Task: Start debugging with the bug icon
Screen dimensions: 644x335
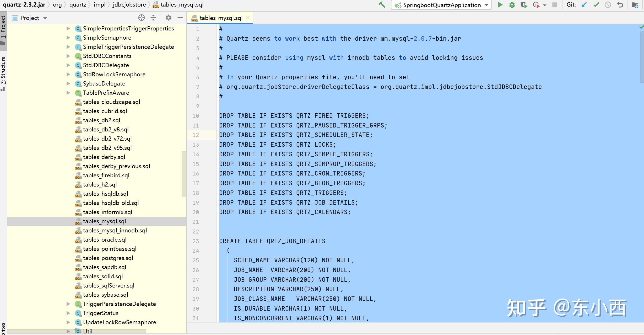Action: point(512,5)
